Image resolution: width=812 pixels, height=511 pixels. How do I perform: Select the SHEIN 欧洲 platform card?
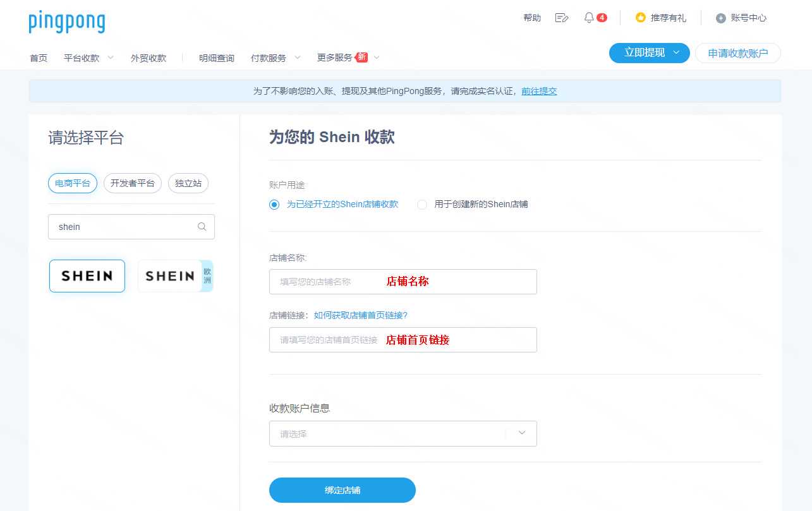click(x=176, y=276)
